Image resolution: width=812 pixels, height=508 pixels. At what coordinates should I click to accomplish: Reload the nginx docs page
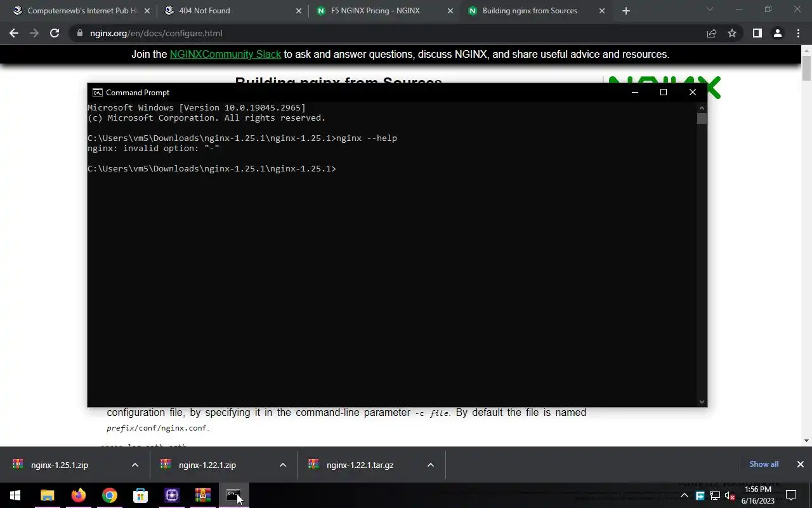click(x=55, y=33)
